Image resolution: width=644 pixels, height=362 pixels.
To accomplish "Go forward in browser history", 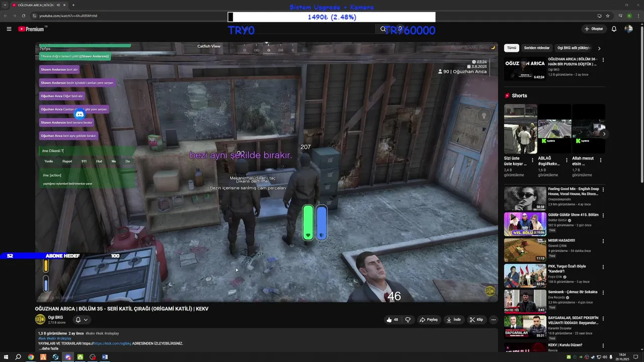I will (x=14, y=16).
